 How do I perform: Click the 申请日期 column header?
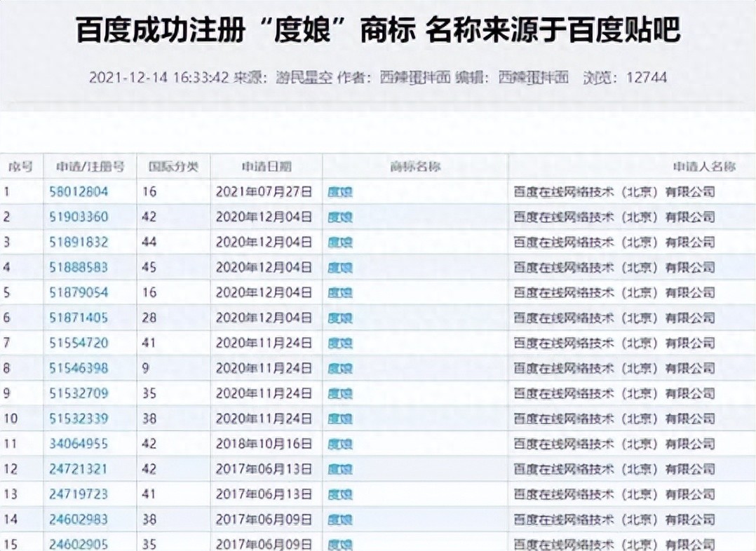click(x=266, y=167)
